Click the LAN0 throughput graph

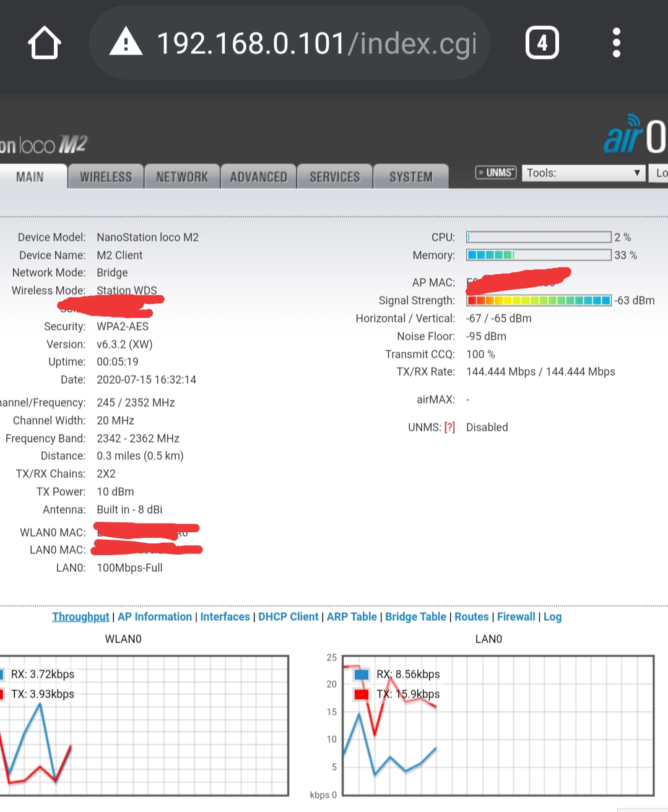[x=498, y=725]
